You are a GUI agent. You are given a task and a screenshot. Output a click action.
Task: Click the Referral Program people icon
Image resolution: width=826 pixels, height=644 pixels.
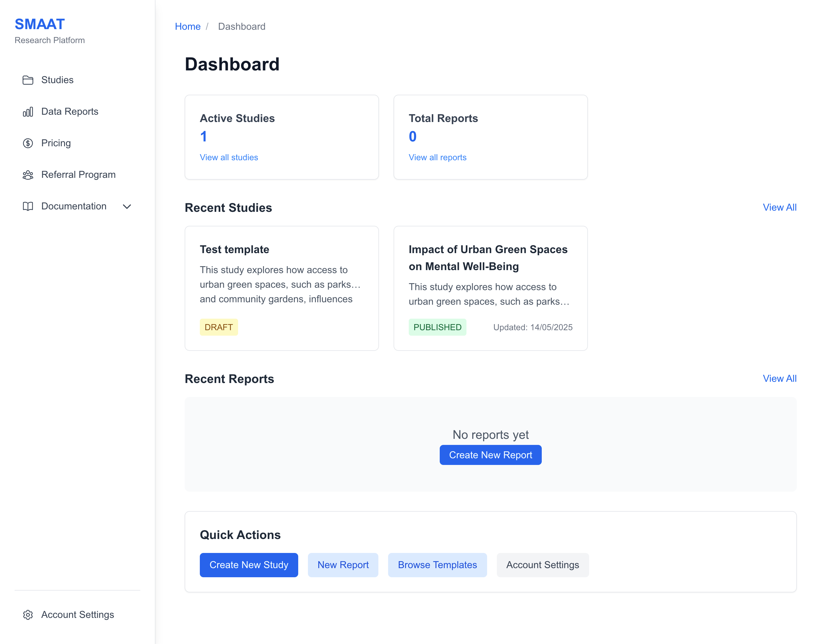(x=28, y=175)
